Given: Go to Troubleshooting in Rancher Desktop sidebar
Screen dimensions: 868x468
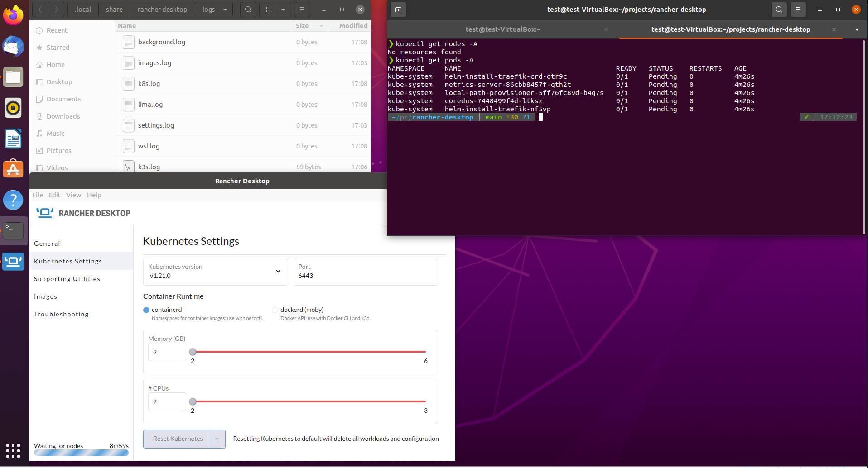Looking at the screenshot, I should 61,314.
